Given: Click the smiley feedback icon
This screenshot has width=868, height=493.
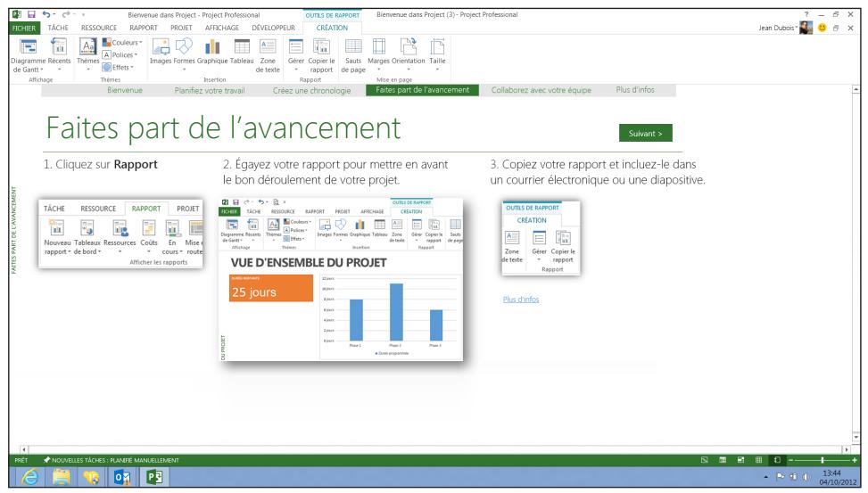Looking at the screenshot, I should (x=822, y=28).
